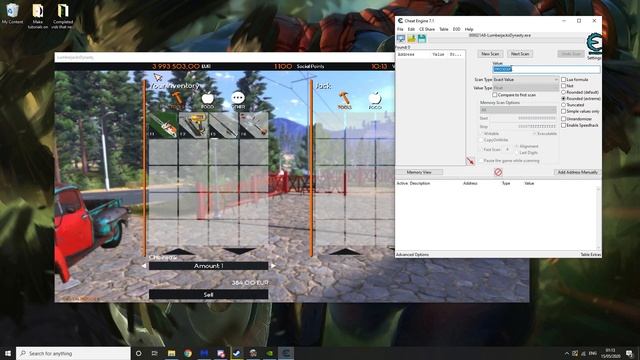Select Rounded (default) option

click(564, 92)
